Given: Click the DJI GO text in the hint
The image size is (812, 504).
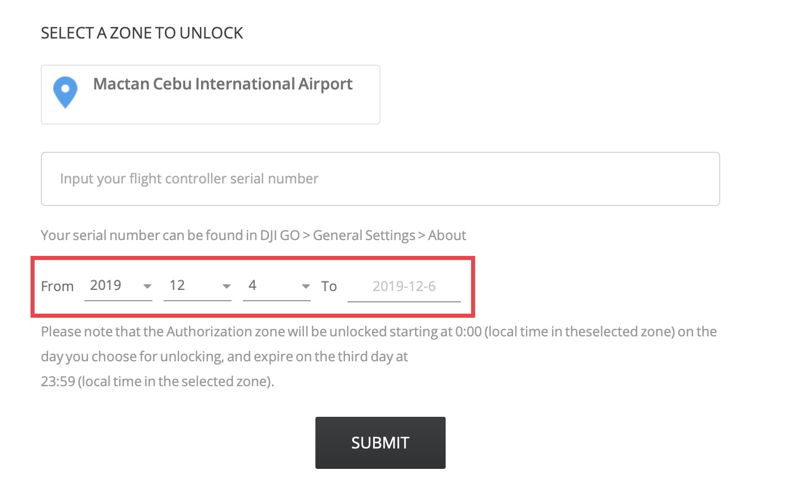Looking at the screenshot, I should click(x=280, y=236).
